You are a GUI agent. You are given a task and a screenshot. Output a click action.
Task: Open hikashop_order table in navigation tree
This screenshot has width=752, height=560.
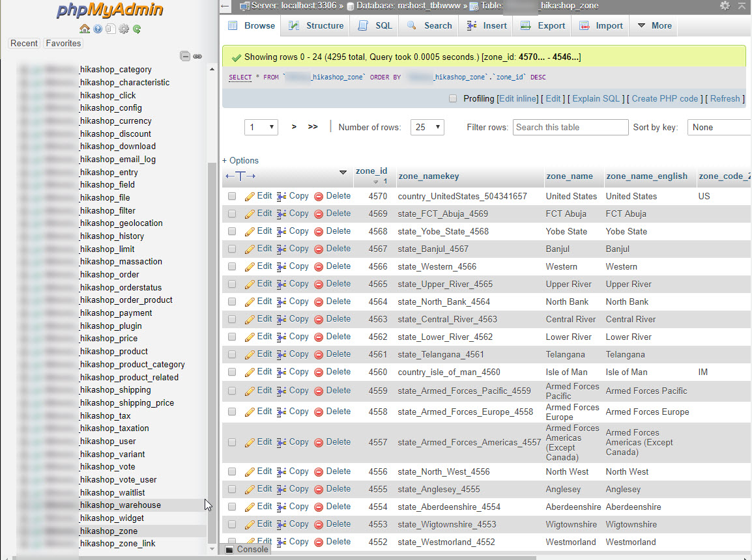point(109,275)
